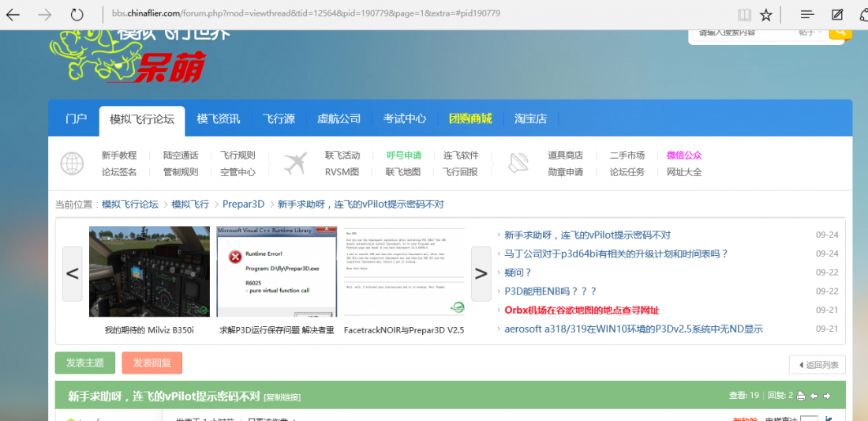Open the 团购商城 nav tab
The height and width of the screenshot is (421, 868).
470,118
